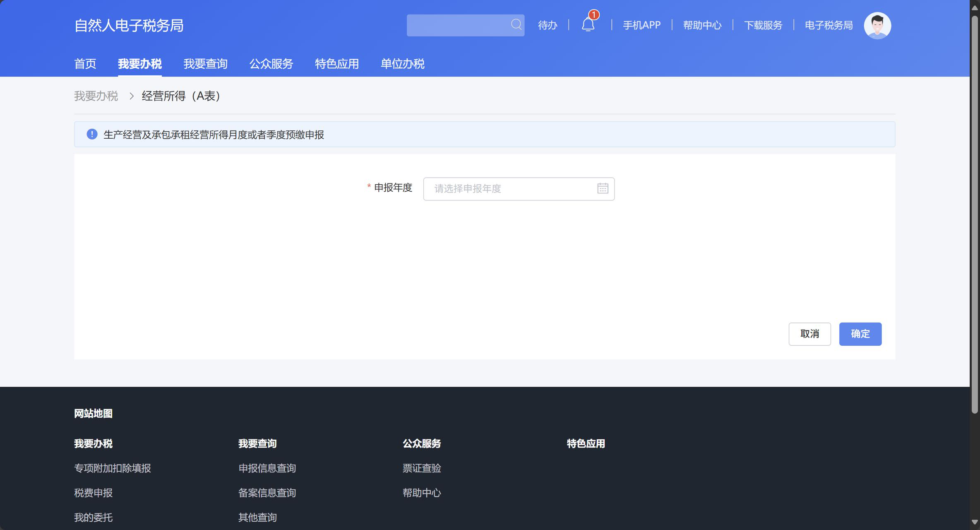Open the 申报年度 year selector field

pos(509,189)
